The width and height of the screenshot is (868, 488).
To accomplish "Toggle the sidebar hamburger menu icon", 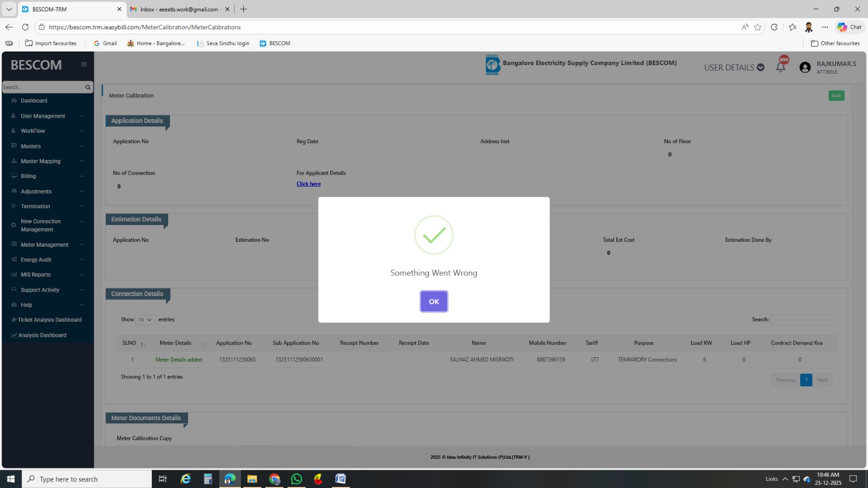I will [84, 65].
